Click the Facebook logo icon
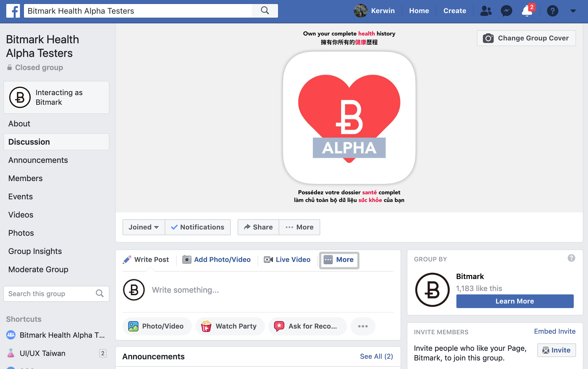 pyautogui.click(x=13, y=11)
